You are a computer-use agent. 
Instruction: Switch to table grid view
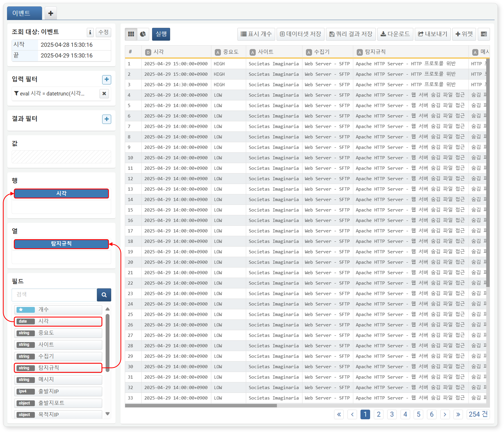click(131, 34)
